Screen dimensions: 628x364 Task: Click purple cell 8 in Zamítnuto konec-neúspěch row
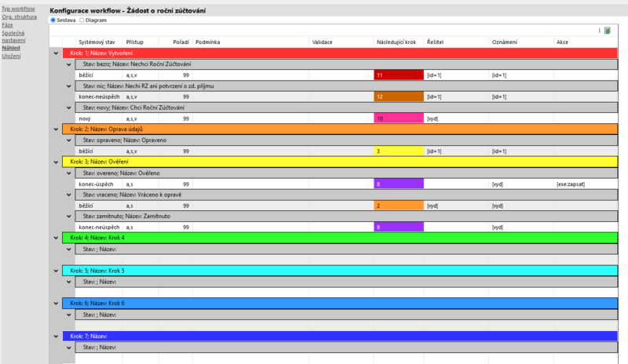tap(399, 227)
